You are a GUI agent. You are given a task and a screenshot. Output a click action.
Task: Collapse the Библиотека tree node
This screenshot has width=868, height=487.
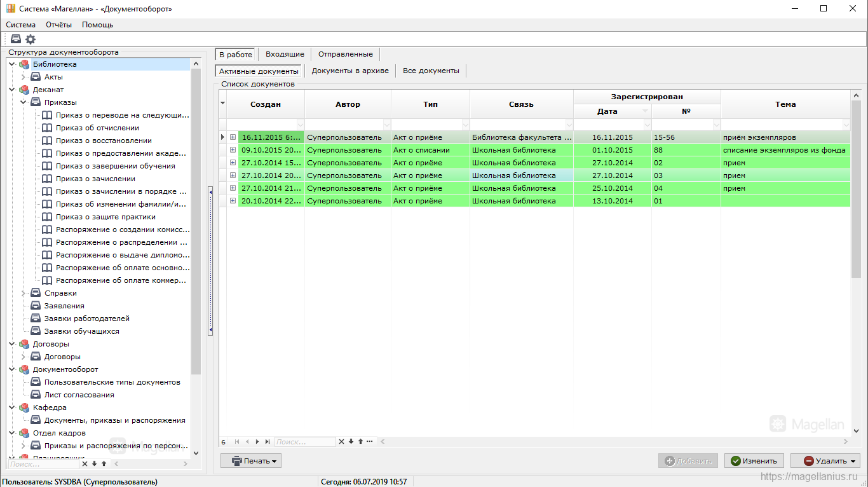pos(12,64)
